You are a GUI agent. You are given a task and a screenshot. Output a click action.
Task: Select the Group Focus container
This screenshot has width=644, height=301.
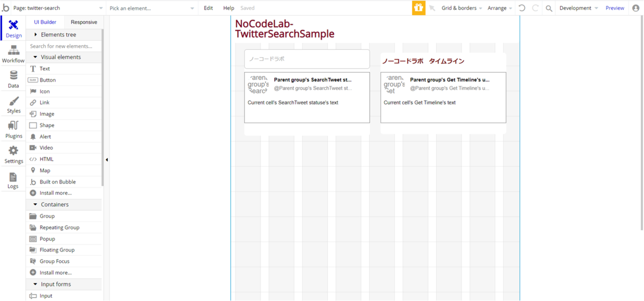click(63, 261)
